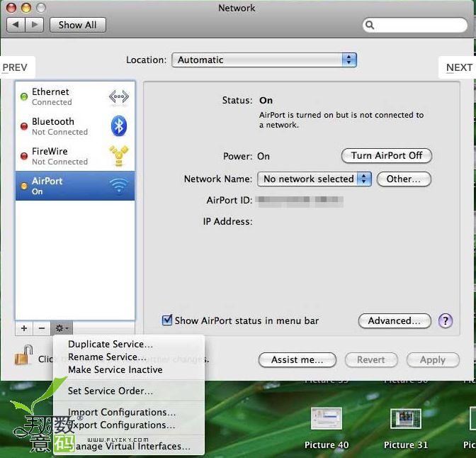Choose Manage Virtual Interfaces... menu item
Viewport: 476px width, 458px height.
pos(129,446)
